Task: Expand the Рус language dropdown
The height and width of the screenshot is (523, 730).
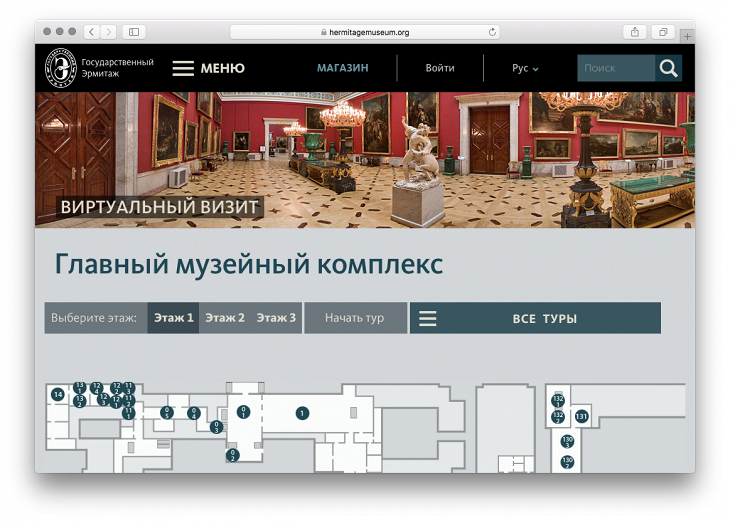Action: pos(525,68)
